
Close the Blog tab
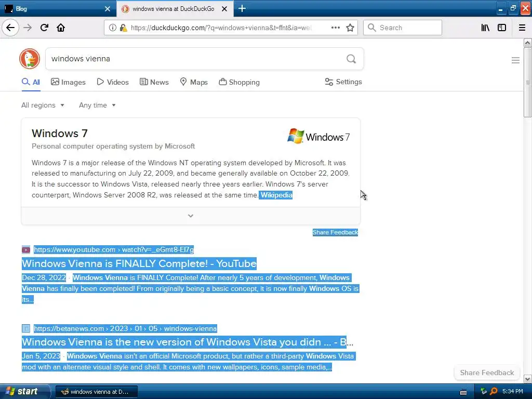click(108, 9)
